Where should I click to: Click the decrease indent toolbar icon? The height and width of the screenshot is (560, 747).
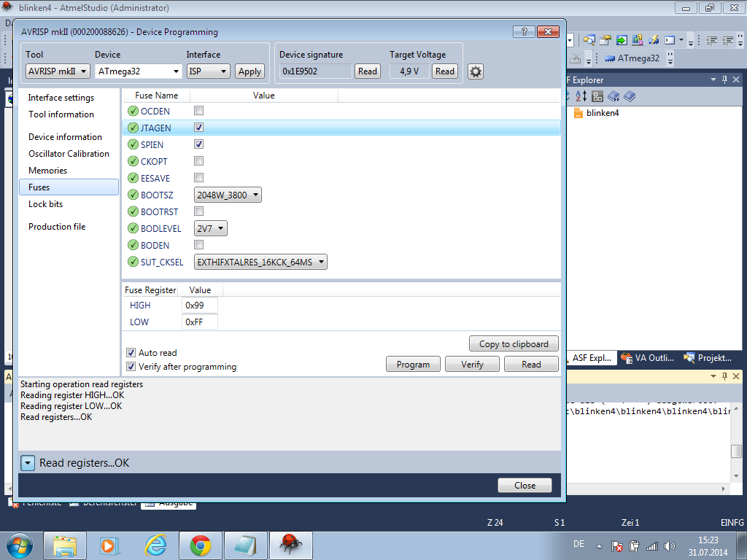(x=711, y=40)
